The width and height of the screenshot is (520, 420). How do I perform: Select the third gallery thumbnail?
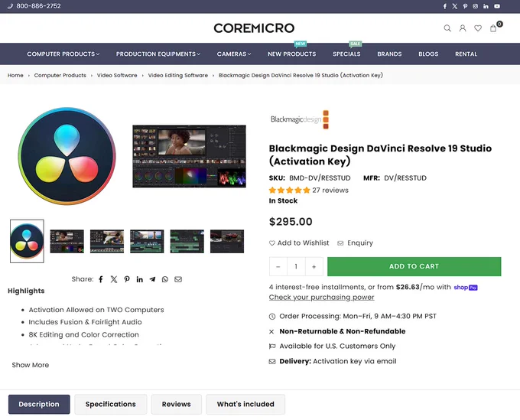[107, 241]
